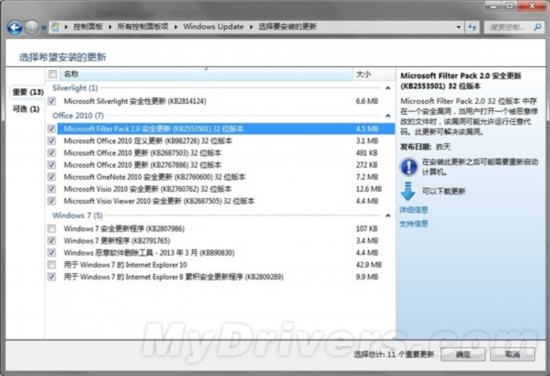Viewport: 550px width, 376px height.
Task: Uncheck Internet Explorer 8 KB2809289 update
Action: tap(52, 277)
